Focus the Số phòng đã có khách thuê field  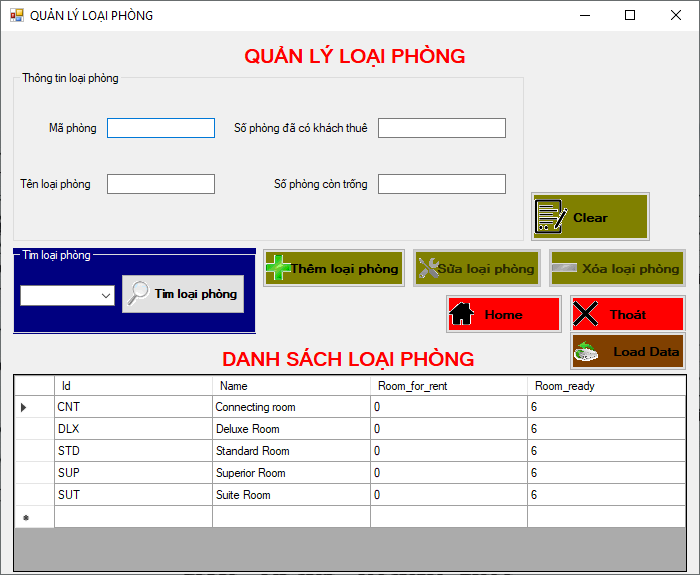coord(442,128)
